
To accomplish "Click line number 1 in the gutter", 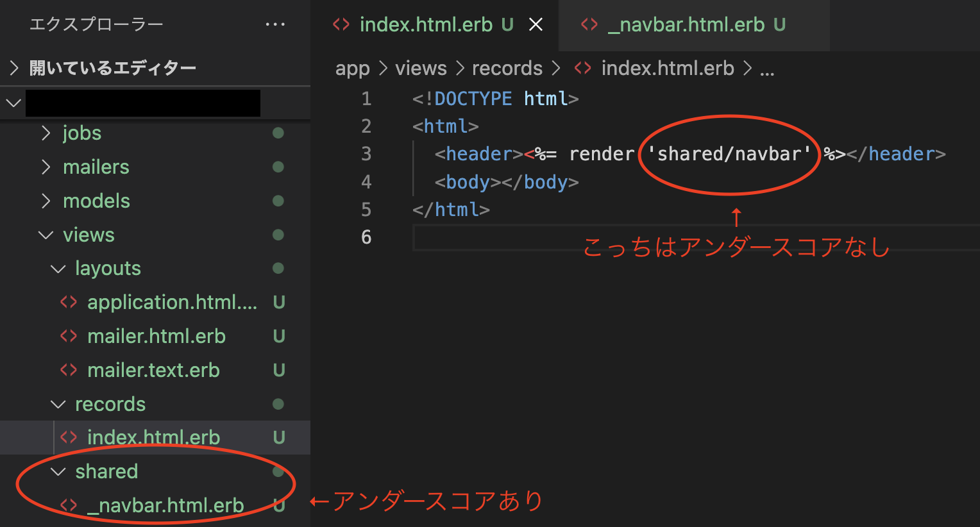I will [366, 99].
